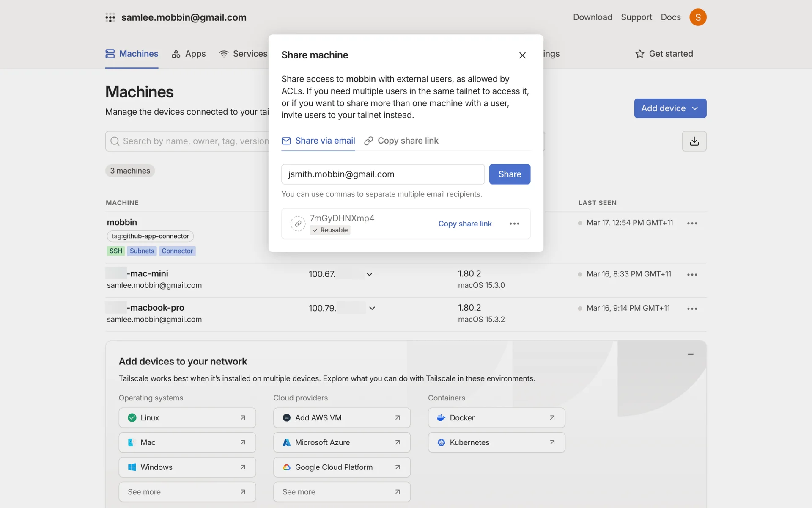This screenshot has width=812, height=508.
Task: Close the Share machine dialog
Action: point(522,55)
